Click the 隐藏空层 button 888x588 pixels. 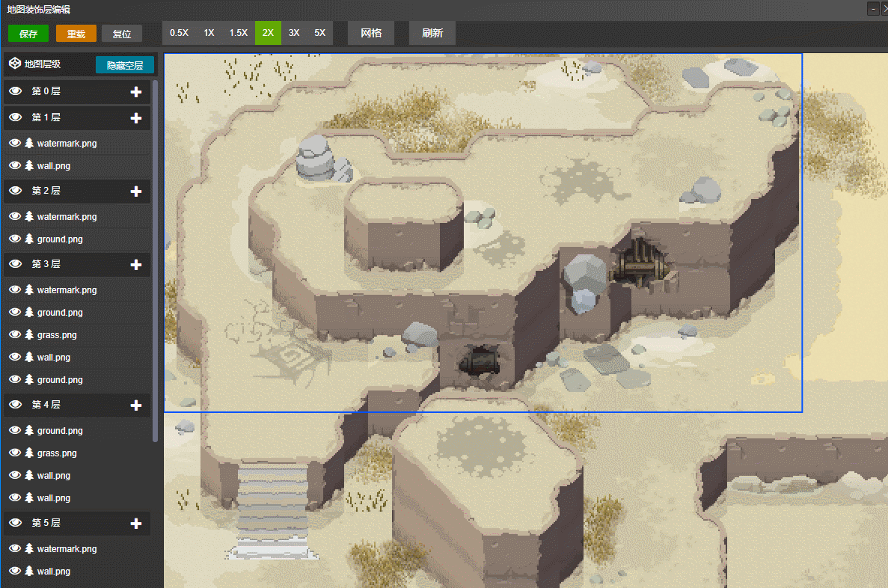(125, 65)
